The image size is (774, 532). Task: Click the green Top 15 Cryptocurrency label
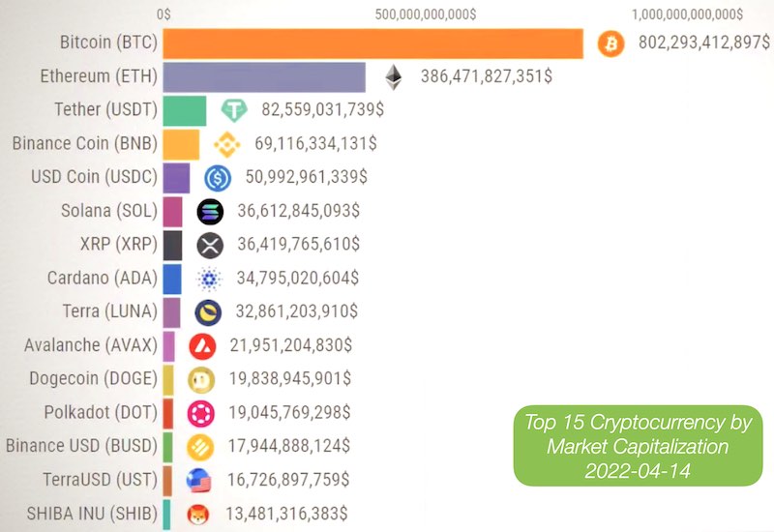(x=638, y=446)
